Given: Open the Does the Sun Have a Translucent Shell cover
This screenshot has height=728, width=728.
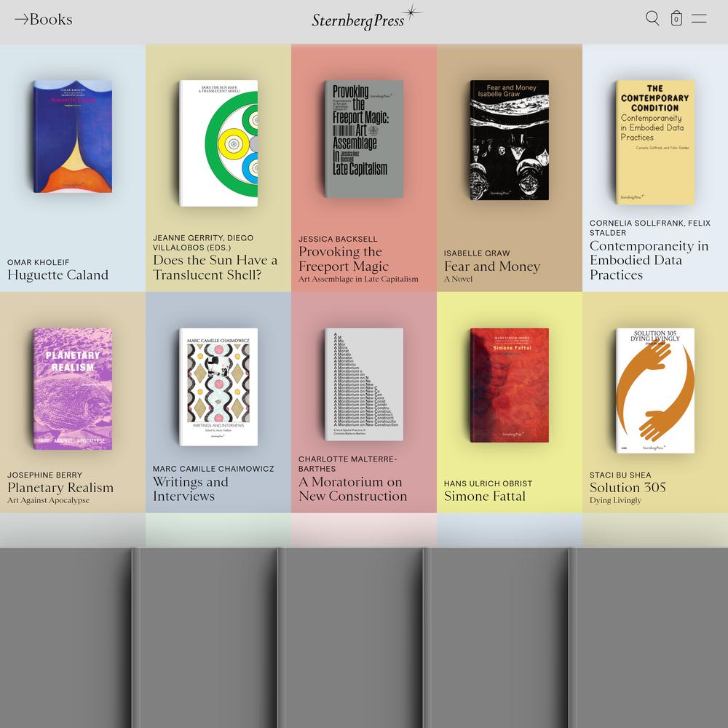Looking at the screenshot, I should (x=218, y=143).
